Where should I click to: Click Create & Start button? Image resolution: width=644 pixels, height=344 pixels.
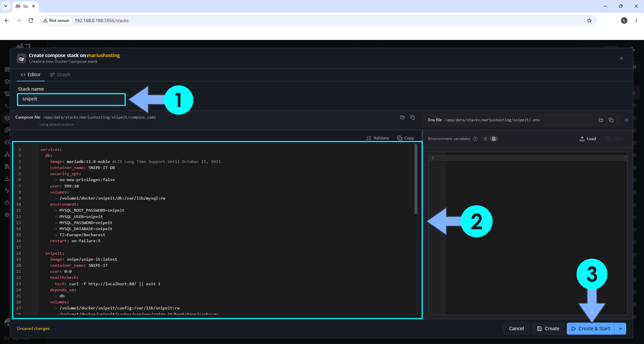point(591,329)
